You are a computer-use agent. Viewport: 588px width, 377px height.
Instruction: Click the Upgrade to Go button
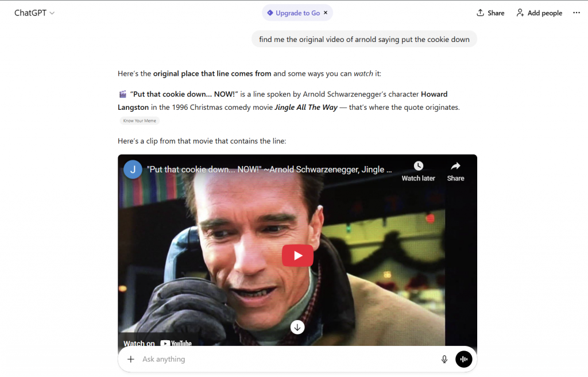pos(293,13)
